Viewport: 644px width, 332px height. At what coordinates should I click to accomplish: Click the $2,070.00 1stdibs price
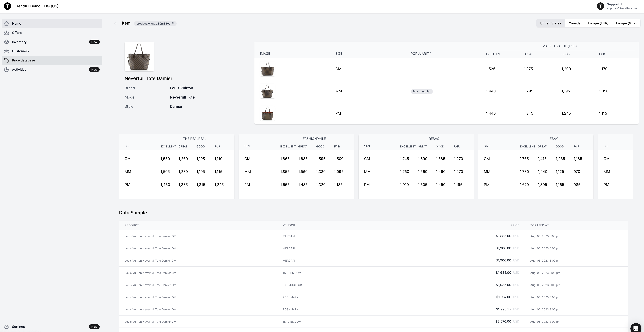point(503,322)
